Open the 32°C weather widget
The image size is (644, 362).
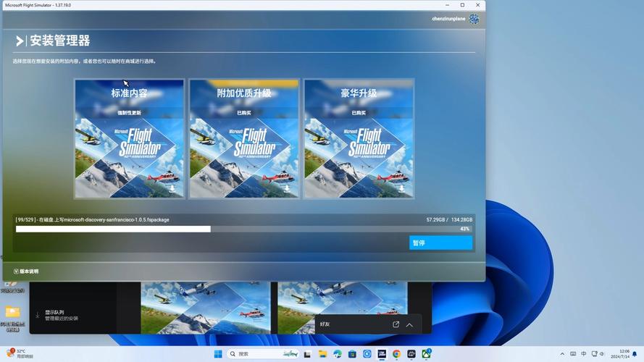click(x=20, y=353)
